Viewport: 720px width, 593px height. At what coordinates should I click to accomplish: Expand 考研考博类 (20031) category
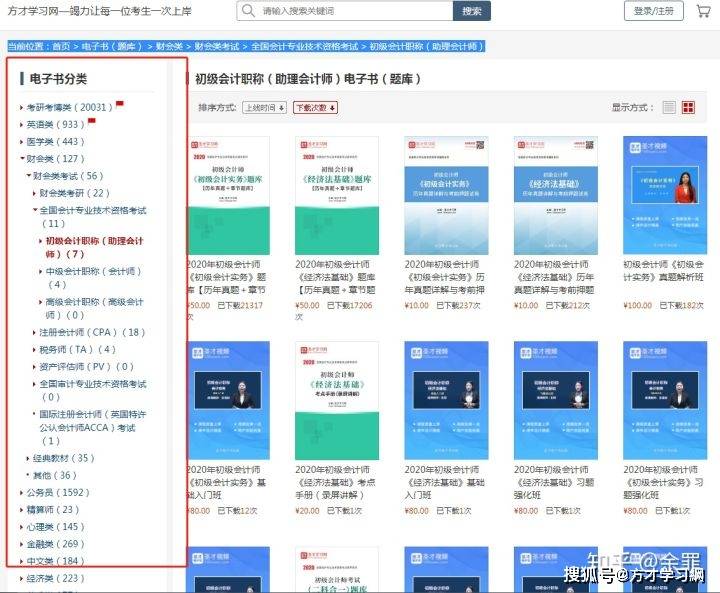coord(69,107)
